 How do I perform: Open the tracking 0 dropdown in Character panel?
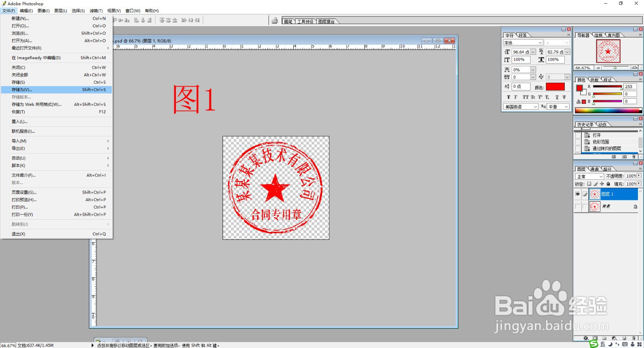coord(533,77)
